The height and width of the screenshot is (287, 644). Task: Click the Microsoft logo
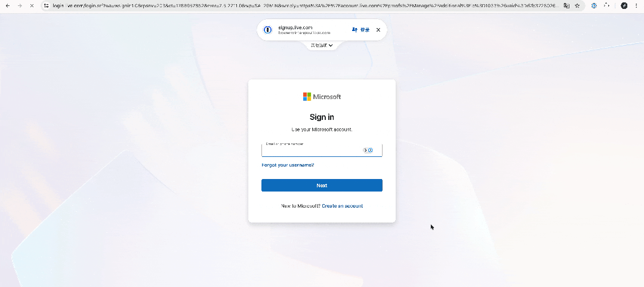point(322,97)
